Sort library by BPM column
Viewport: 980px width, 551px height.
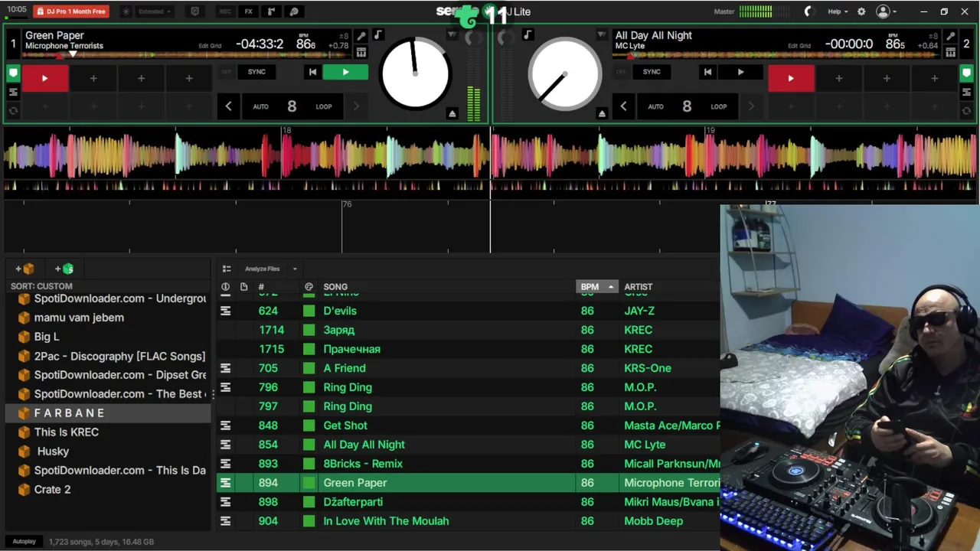[596, 287]
